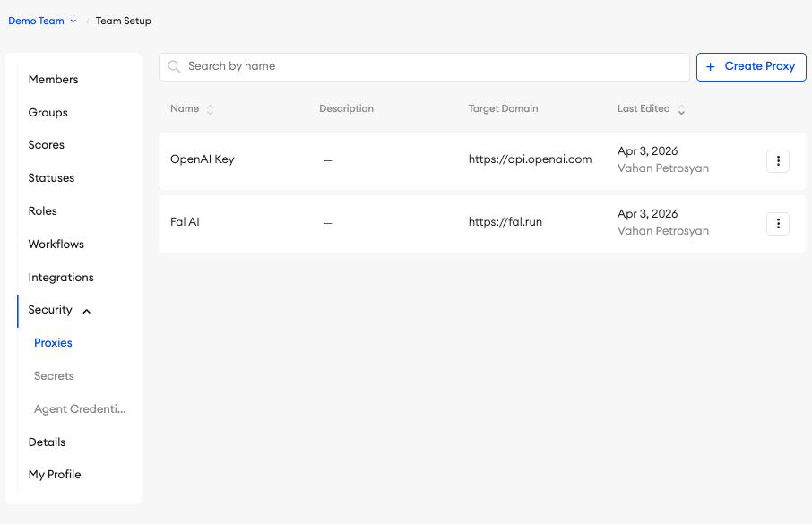812x524 pixels.
Task: Open the three-dot menu for Fal AI
Action: (777, 224)
